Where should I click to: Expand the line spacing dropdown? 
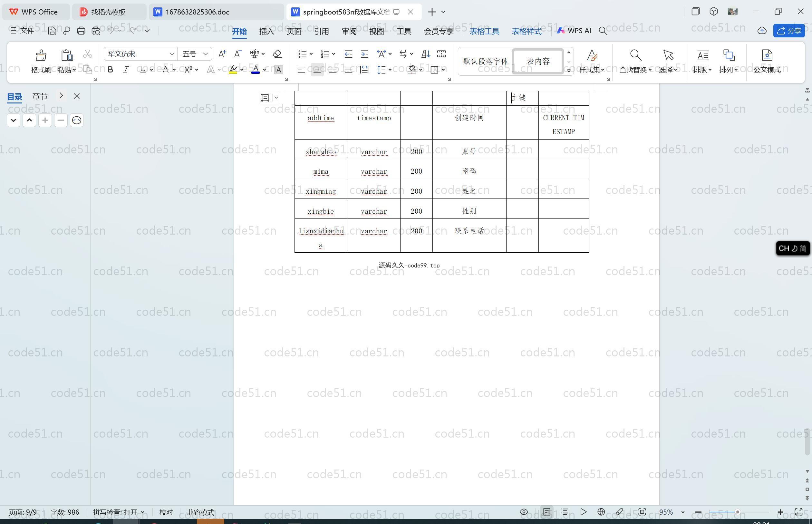click(x=390, y=70)
